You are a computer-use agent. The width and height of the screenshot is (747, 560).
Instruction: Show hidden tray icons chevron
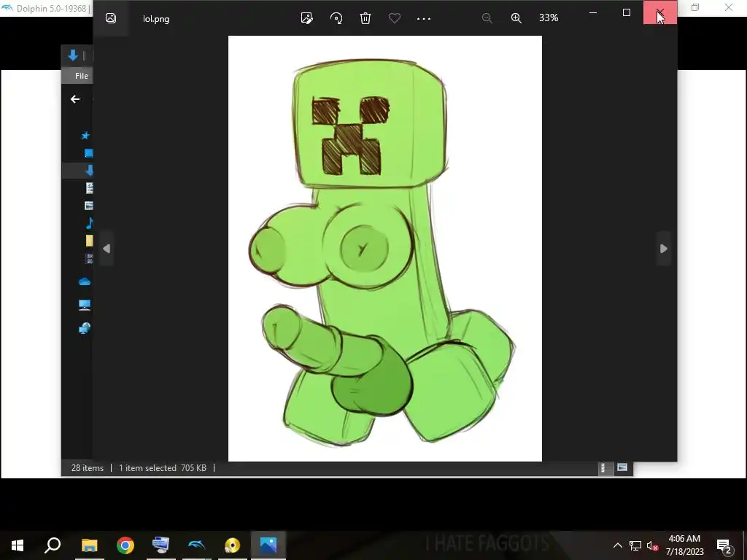617,545
